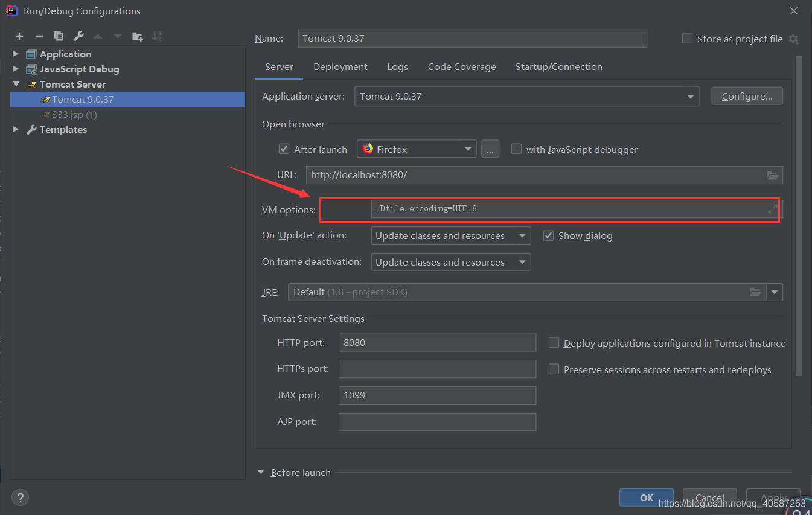Switch to Deployment tab
812x515 pixels.
[340, 66]
